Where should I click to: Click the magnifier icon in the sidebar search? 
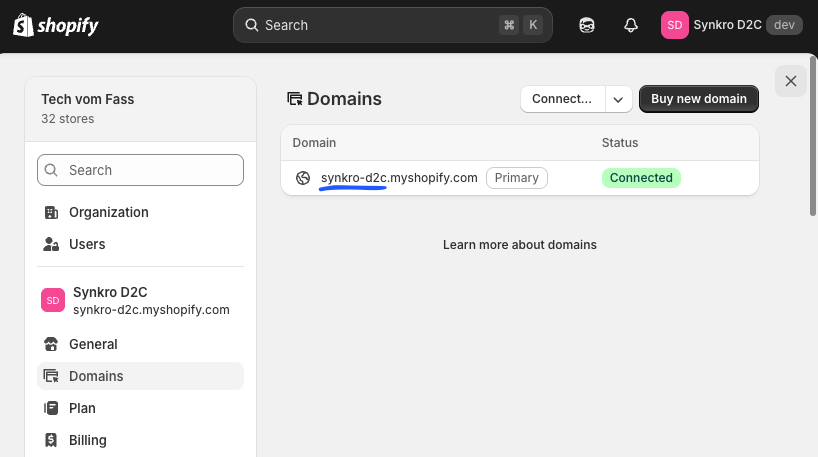pyautogui.click(x=51, y=170)
